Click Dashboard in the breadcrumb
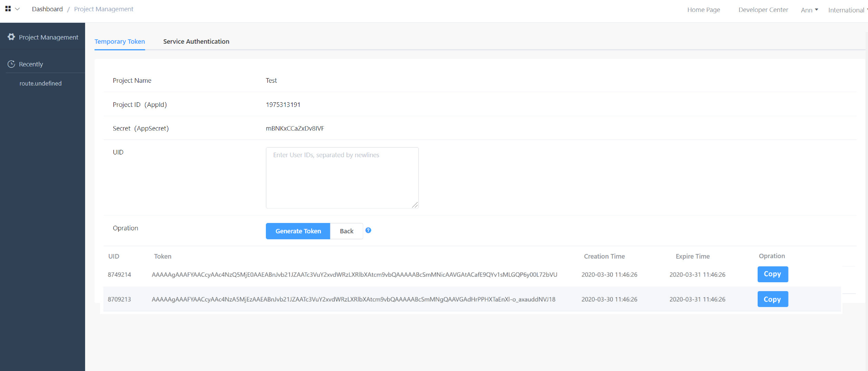Image resolution: width=868 pixels, height=371 pixels. (47, 9)
